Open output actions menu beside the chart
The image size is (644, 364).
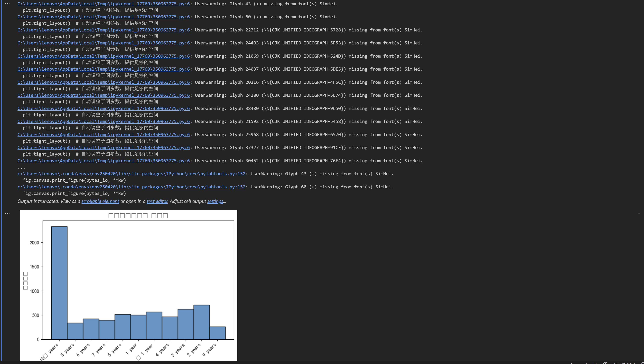pyautogui.click(x=7, y=214)
